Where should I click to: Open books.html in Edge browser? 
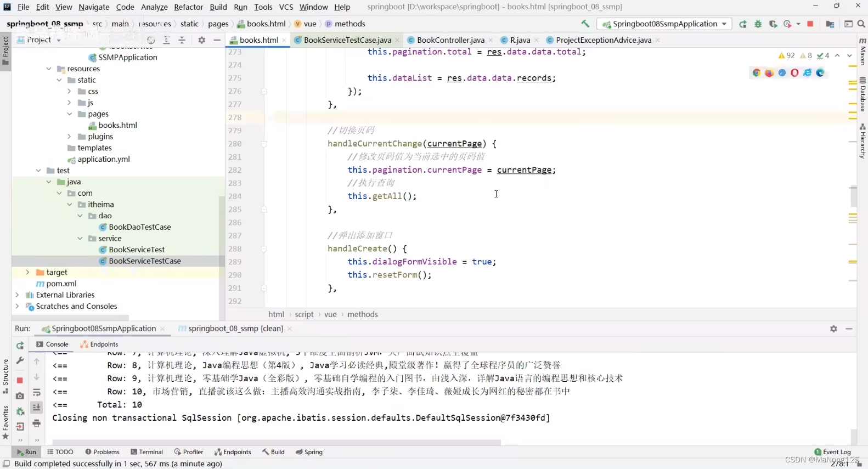(820, 73)
